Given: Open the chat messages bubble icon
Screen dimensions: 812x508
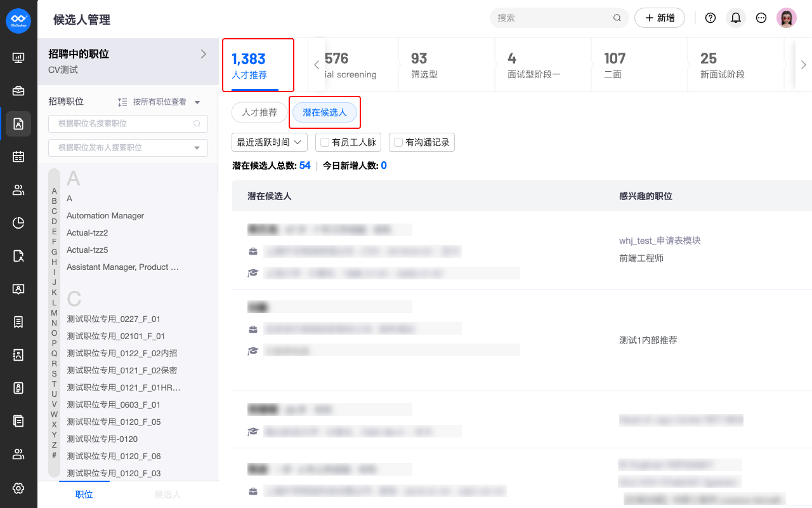Looking at the screenshot, I should pyautogui.click(x=761, y=18).
